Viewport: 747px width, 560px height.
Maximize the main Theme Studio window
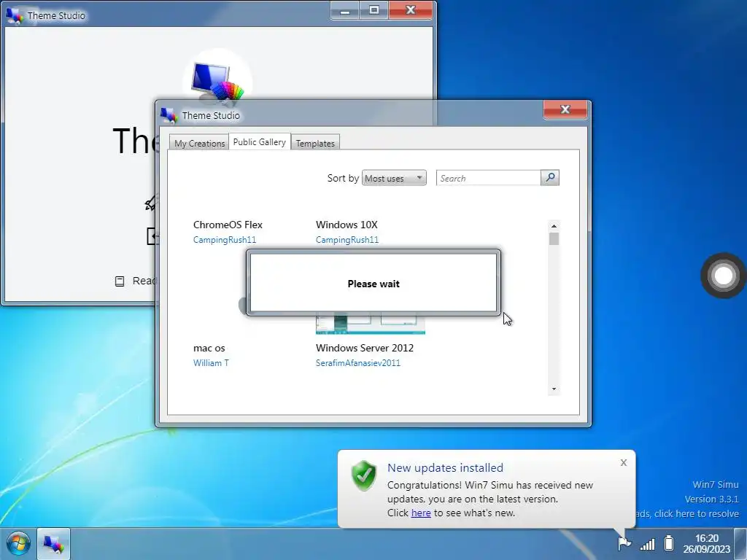tap(374, 10)
